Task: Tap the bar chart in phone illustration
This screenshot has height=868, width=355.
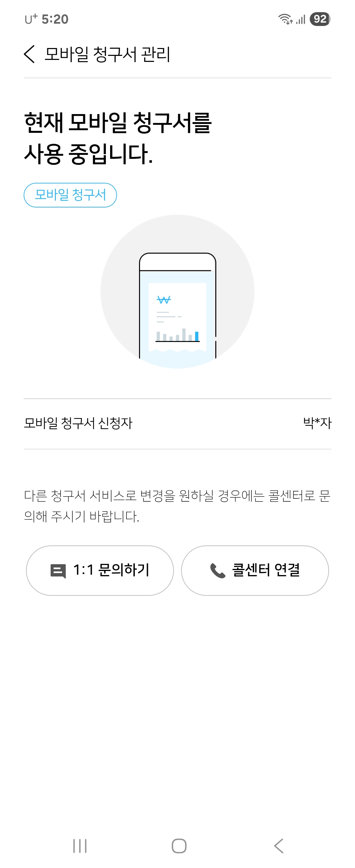Action: 177,335
